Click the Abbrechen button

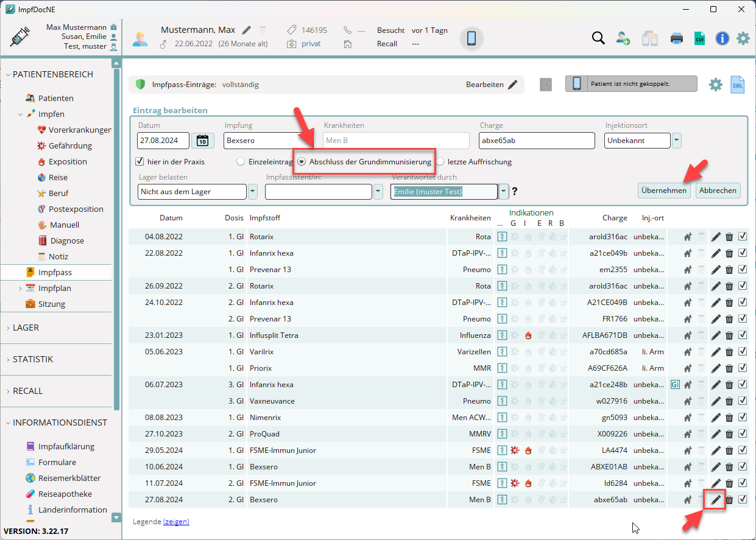718,191
